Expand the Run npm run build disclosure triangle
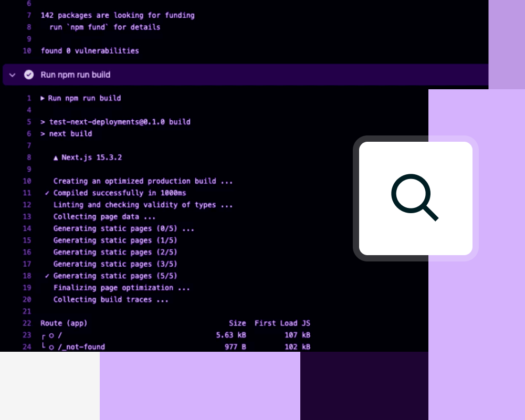525x420 pixels. coord(43,98)
